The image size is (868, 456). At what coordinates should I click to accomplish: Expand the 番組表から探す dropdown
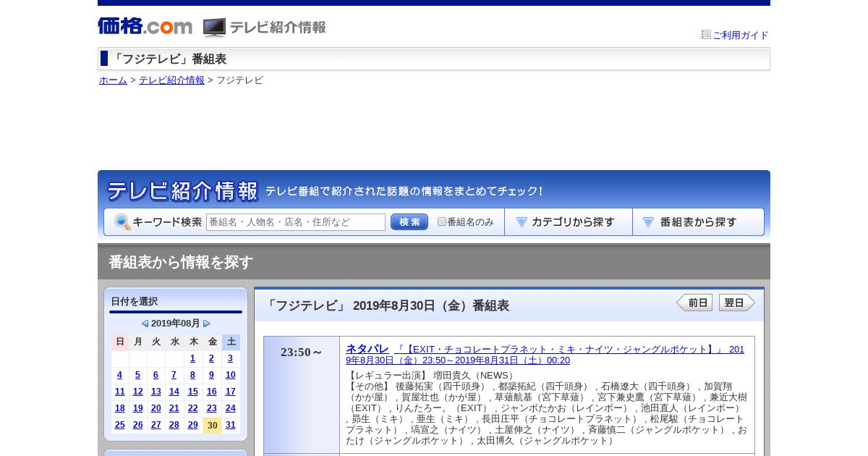(x=698, y=222)
